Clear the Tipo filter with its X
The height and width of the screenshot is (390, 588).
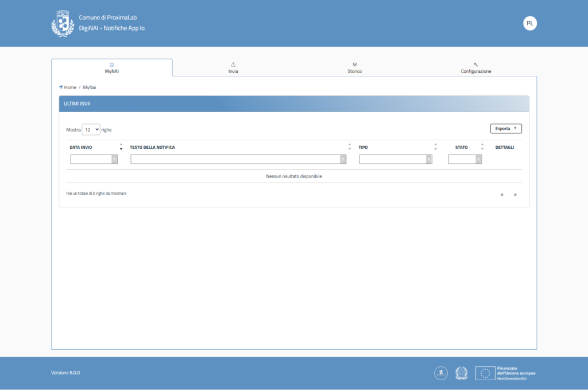pyautogui.click(x=428, y=160)
